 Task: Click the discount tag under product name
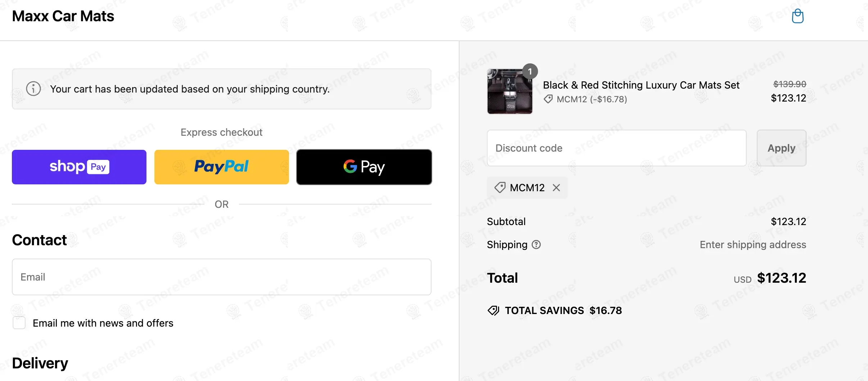tap(548, 99)
